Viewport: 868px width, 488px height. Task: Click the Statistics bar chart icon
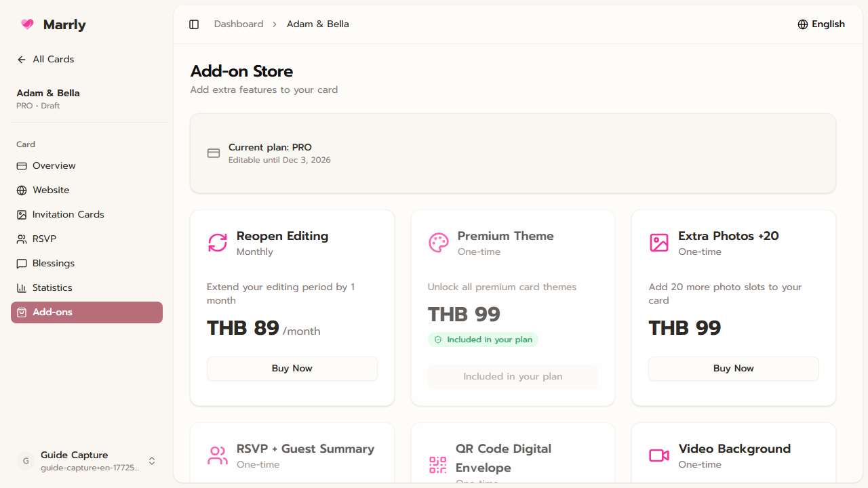21,287
